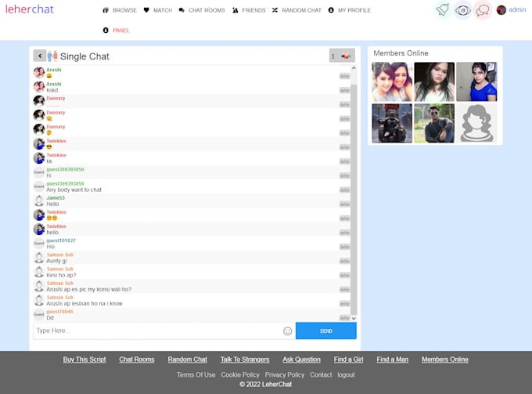532x394 pixels.
Task: Click the leherchat logo
Action: [x=30, y=9]
